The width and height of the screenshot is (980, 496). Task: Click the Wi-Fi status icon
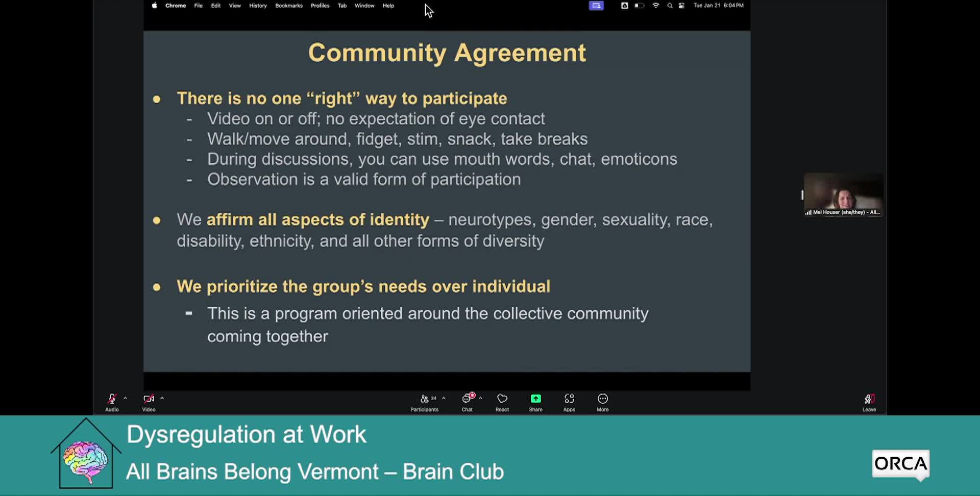(x=656, y=6)
